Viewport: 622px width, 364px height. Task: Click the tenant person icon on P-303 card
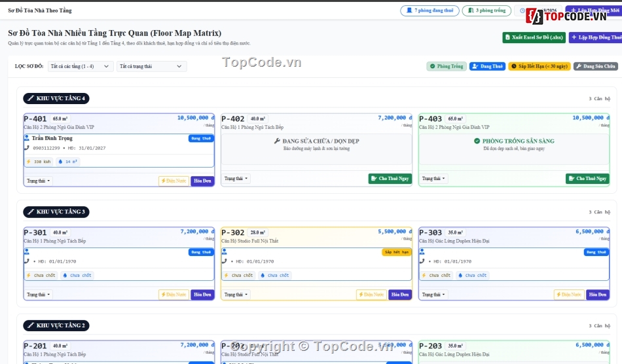coord(422,252)
